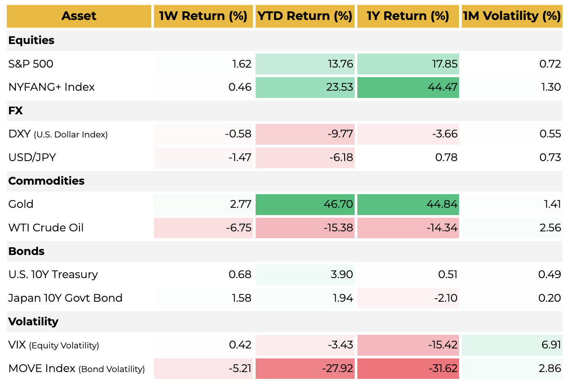Select the S&P 500 row label

[x=31, y=64]
